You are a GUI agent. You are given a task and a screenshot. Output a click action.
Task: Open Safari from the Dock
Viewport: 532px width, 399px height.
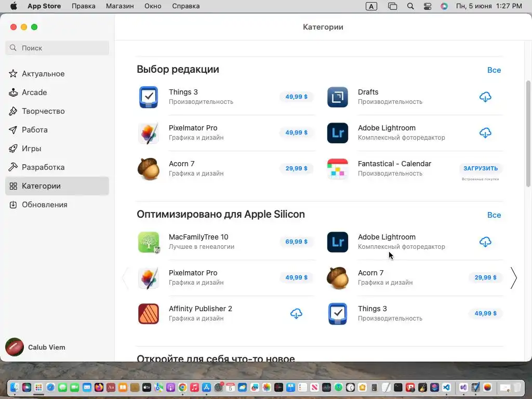click(50, 387)
